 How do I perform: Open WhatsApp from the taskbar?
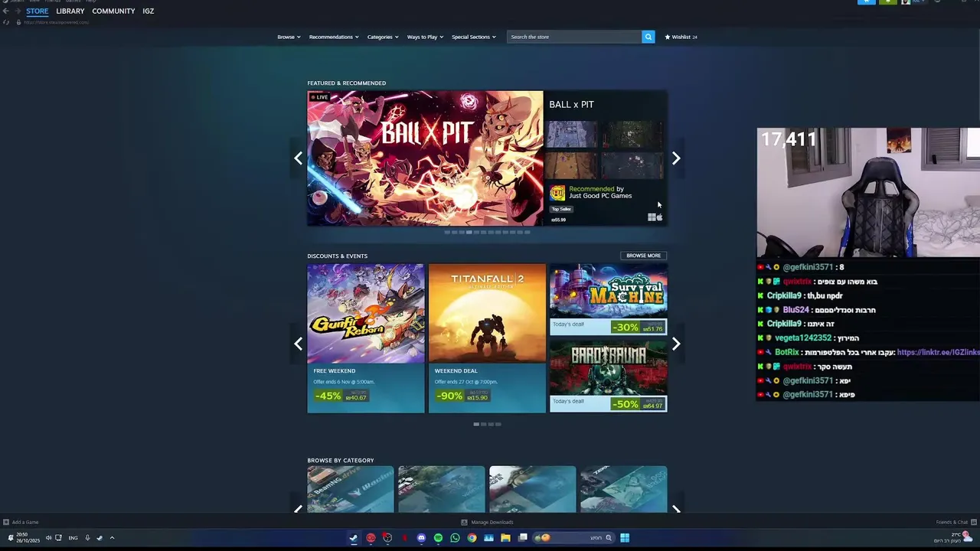(455, 538)
